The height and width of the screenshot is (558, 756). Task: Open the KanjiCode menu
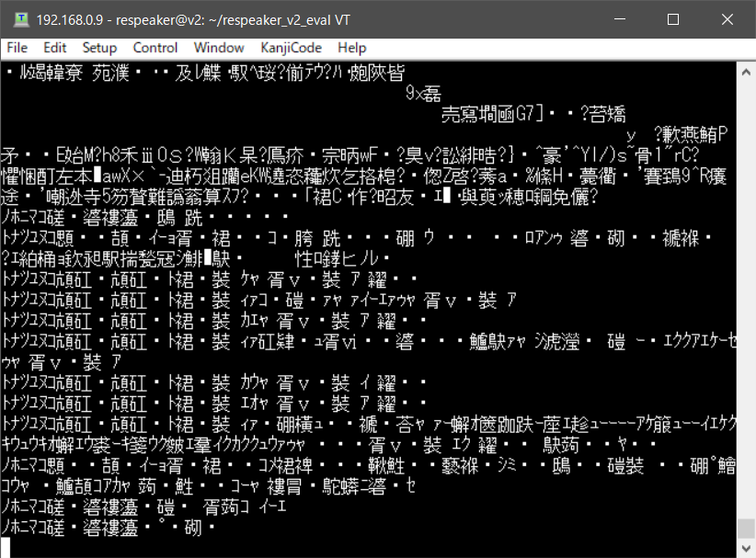(x=291, y=48)
